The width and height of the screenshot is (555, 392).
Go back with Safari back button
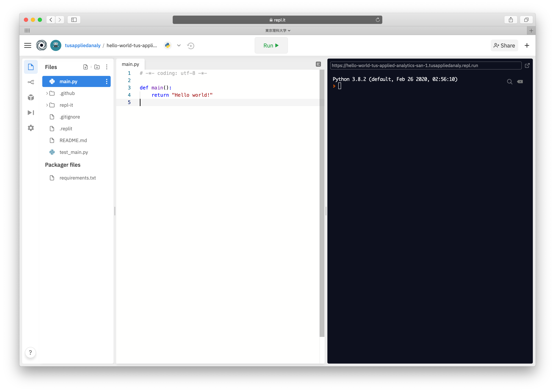[x=51, y=20]
